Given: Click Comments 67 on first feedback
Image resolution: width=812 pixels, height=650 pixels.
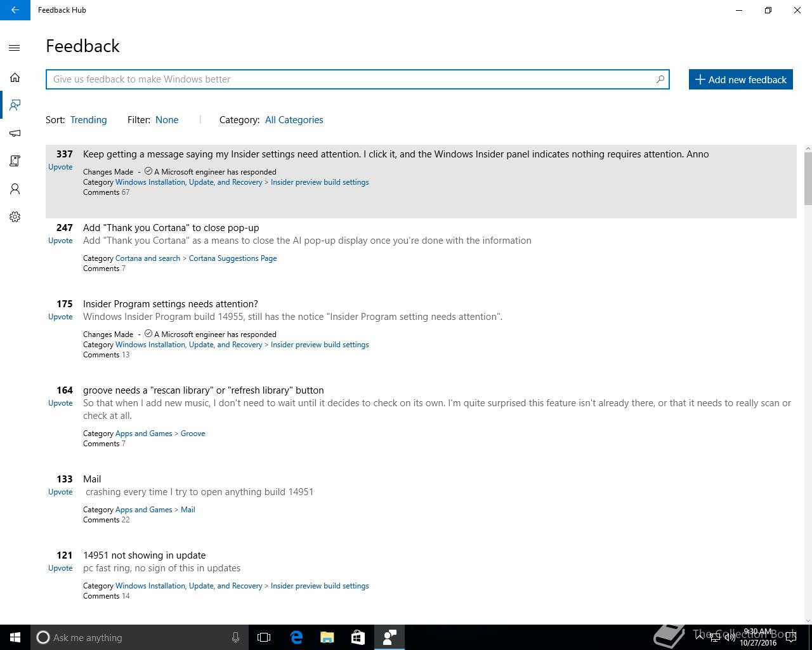Looking at the screenshot, I should pos(107,192).
